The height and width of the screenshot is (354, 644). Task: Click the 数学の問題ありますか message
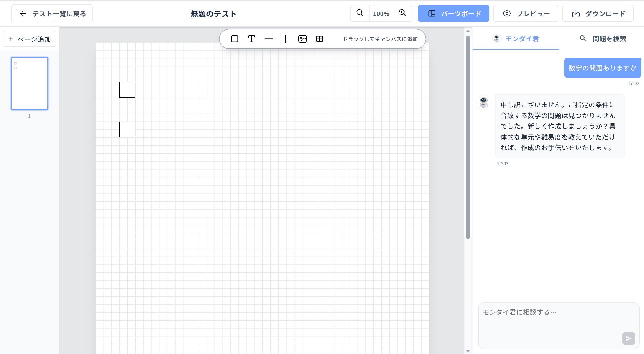pyautogui.click(x=602, y=68)
